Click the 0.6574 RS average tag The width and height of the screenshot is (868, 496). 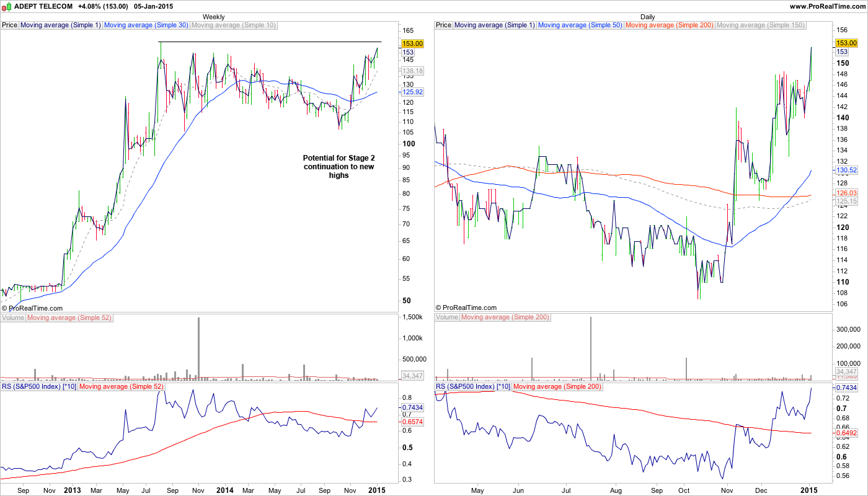tap(412, 422)
